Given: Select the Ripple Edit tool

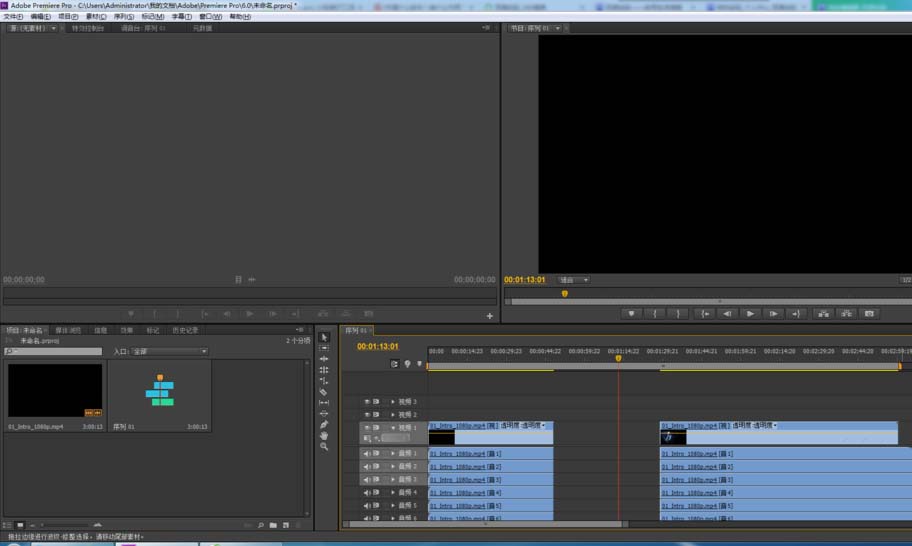Looking at the screenshot, I should [x=323, y=359].
